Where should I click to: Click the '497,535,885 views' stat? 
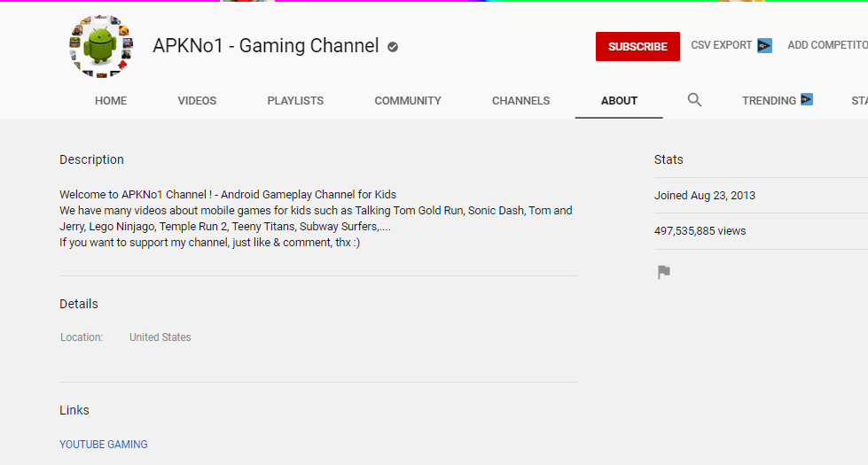coord(700,230)
